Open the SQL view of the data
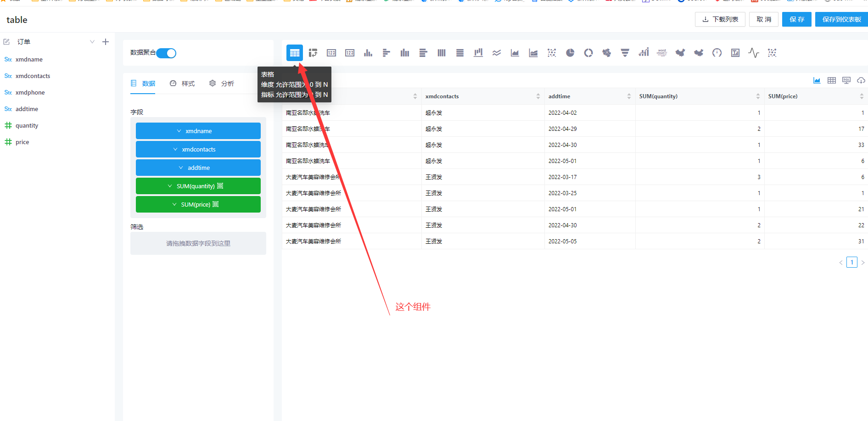This screenshot has height=421, width=868. coord(846,80)
